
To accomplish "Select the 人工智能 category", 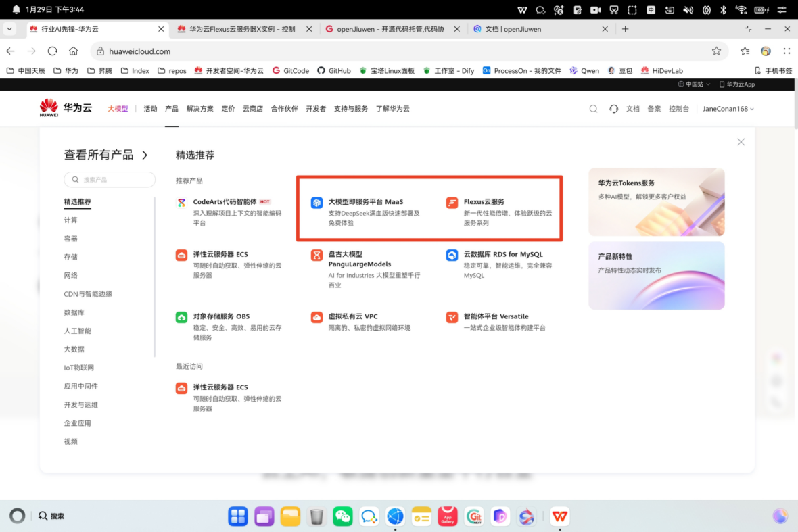I will 77,331.
